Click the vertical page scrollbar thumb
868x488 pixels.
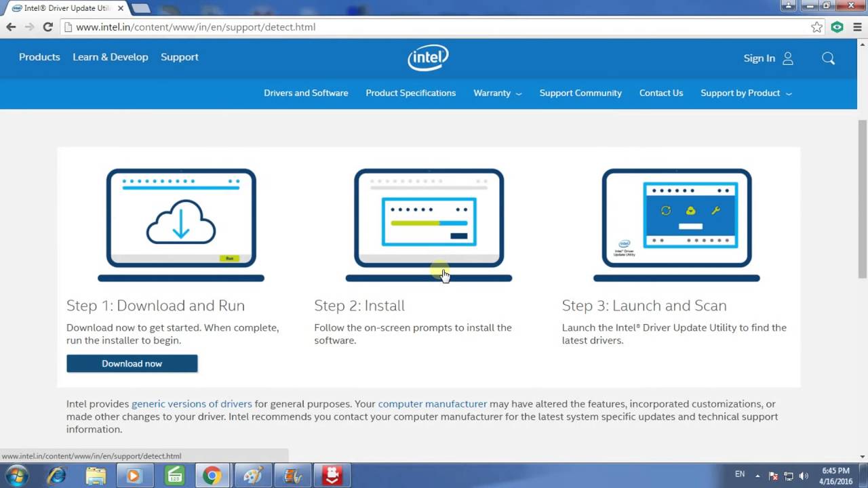point(863,199)
